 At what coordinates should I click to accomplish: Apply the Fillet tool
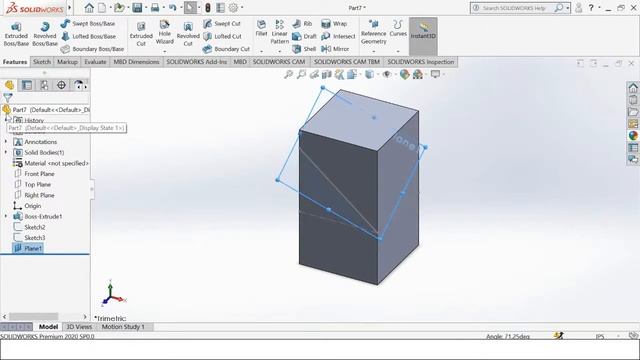tap(261, 29)
